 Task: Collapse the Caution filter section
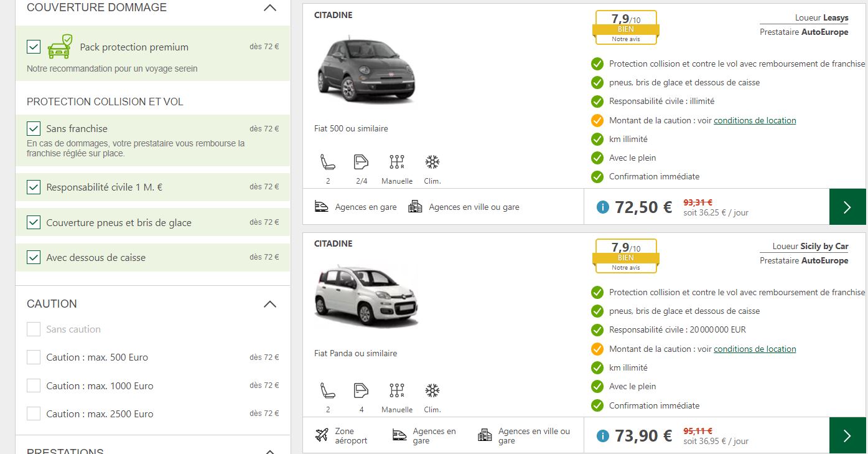coord(269,304)
